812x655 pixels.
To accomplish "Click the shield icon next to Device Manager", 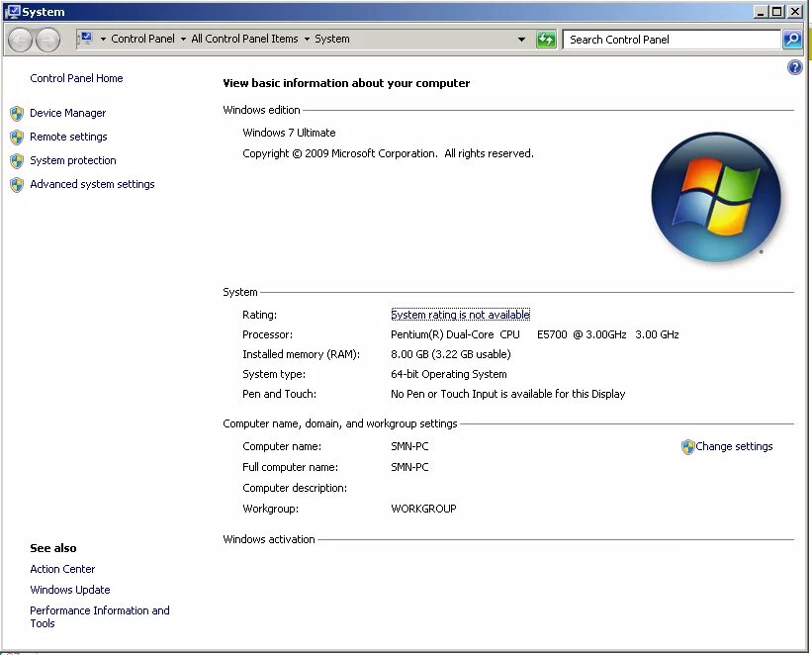I will point(17,114).
